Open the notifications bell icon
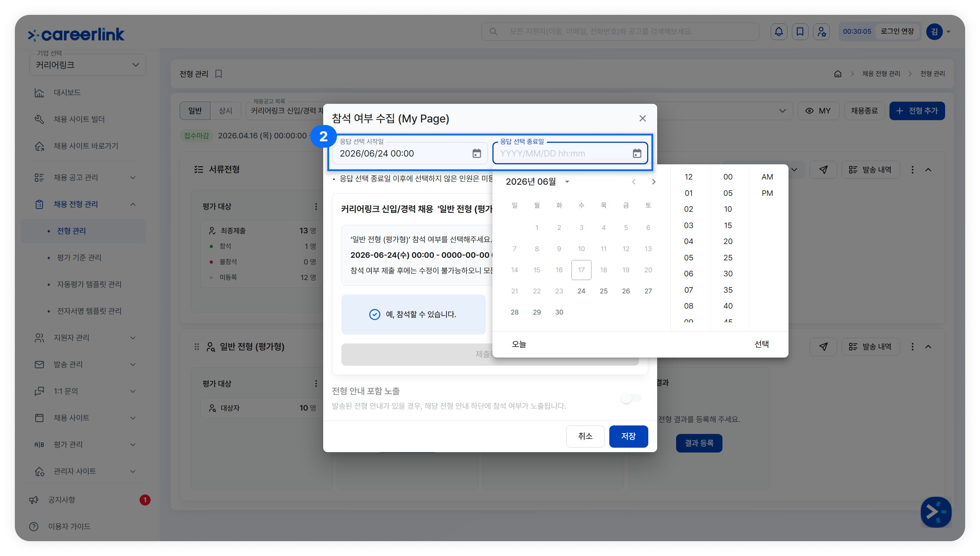Image resolution: width=980 pixels, height=556 pixels. [x=779, y=31]
